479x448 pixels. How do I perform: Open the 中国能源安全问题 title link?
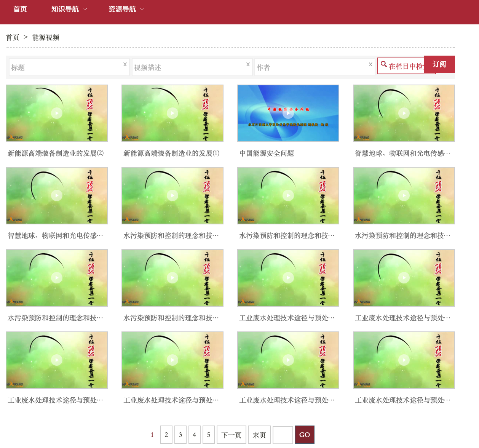tap(267, 153)
